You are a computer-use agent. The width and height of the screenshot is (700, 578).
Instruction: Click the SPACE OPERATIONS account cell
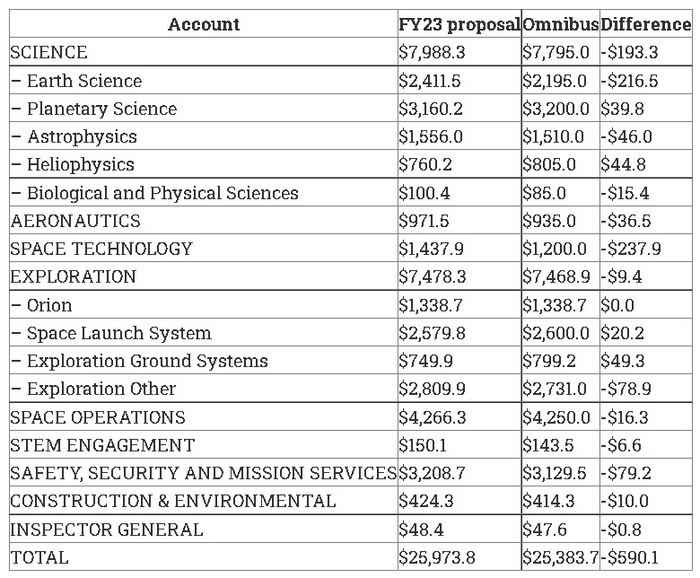coord(98,417)
